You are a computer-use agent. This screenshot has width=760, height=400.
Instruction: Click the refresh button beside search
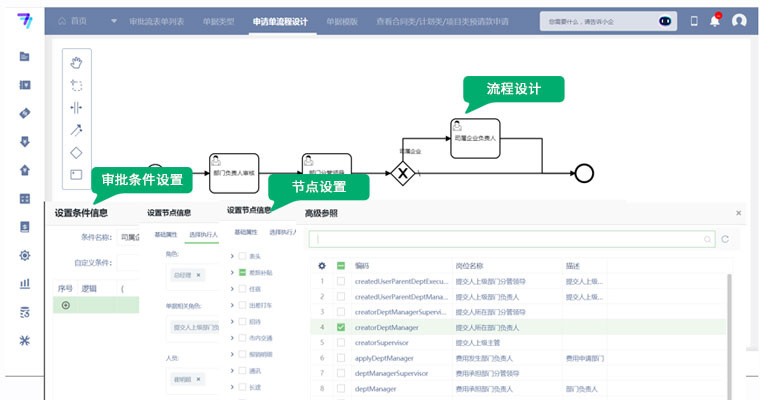click(x=725, y=239)
